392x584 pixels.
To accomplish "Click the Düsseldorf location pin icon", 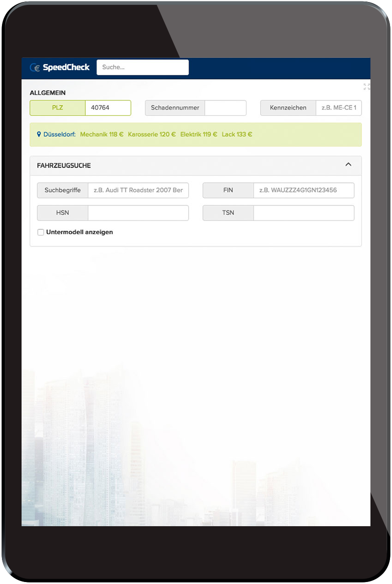I will [x=39, y=134].
